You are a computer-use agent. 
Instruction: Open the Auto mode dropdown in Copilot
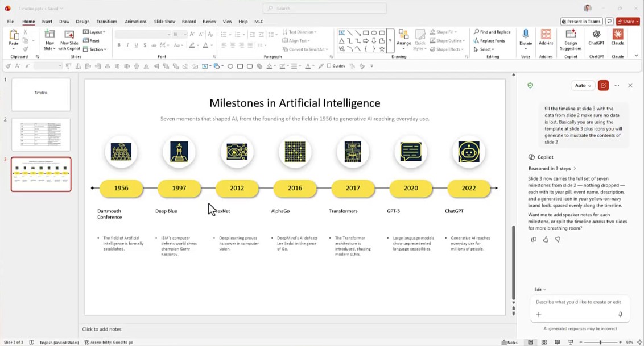point(583,85)
